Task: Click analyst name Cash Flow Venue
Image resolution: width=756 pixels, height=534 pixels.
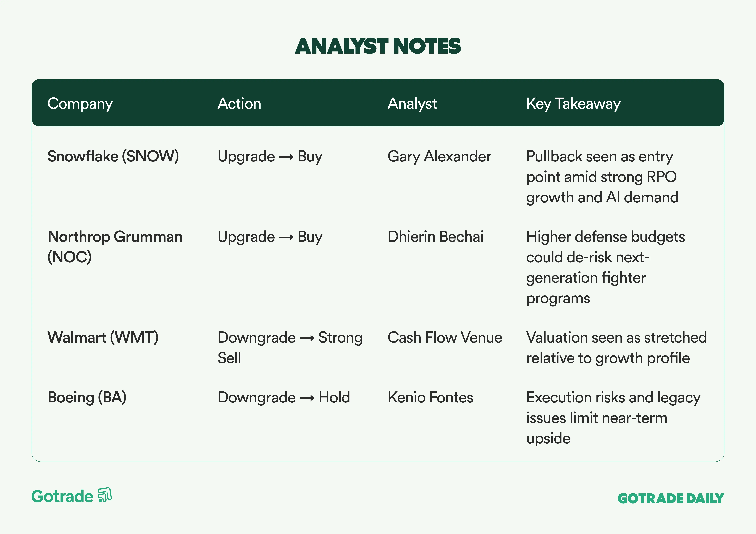Action: point(445,337)
